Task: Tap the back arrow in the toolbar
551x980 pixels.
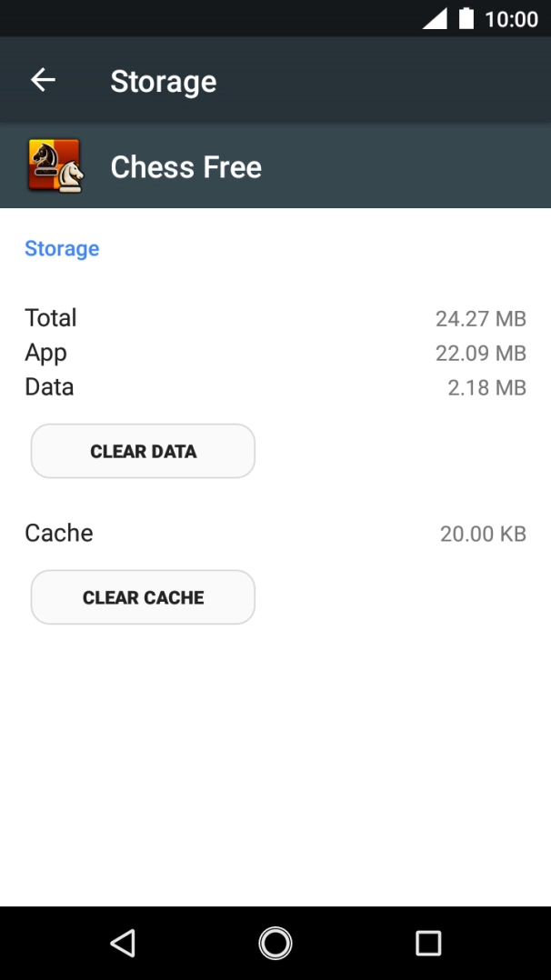Action: pos(43,80)
